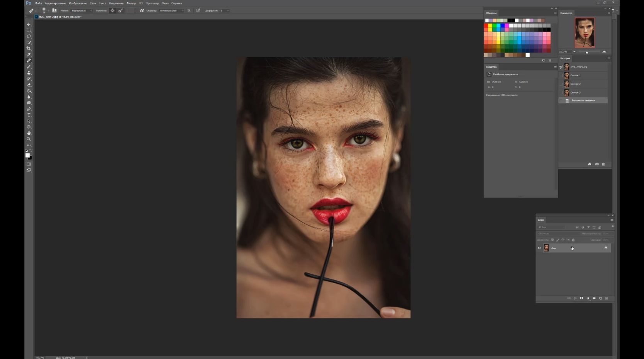Delete swatch with trash icon

(x=550, y=60)
